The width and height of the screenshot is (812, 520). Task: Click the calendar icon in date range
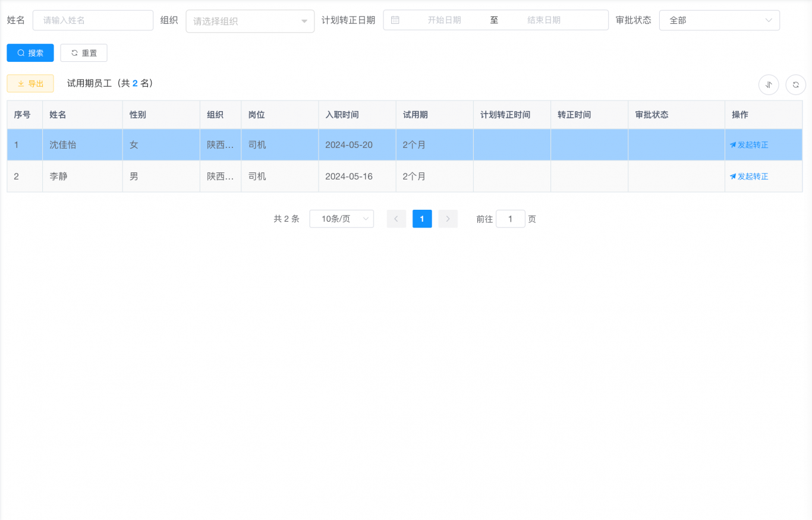click(395, 20)
